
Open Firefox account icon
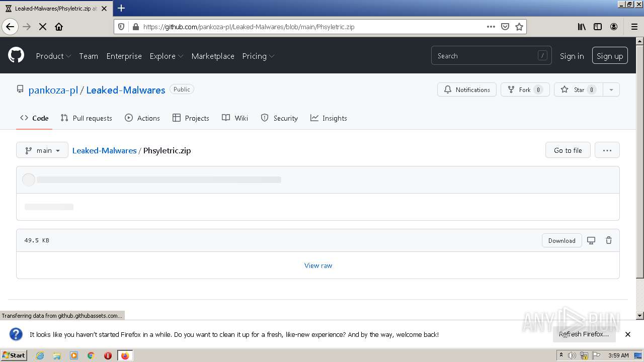point(614,27)
